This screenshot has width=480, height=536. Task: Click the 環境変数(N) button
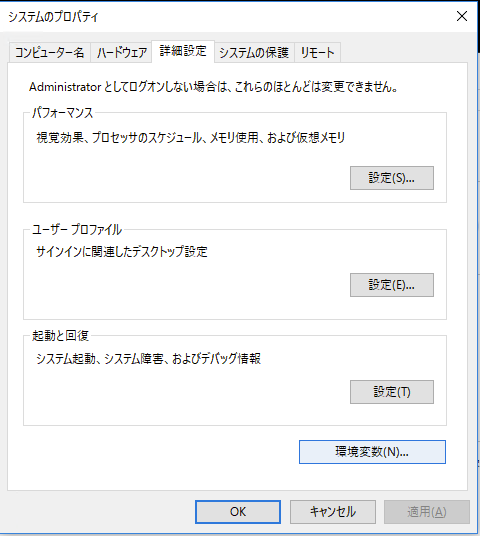pyautogui.click(x=372, y=452)
